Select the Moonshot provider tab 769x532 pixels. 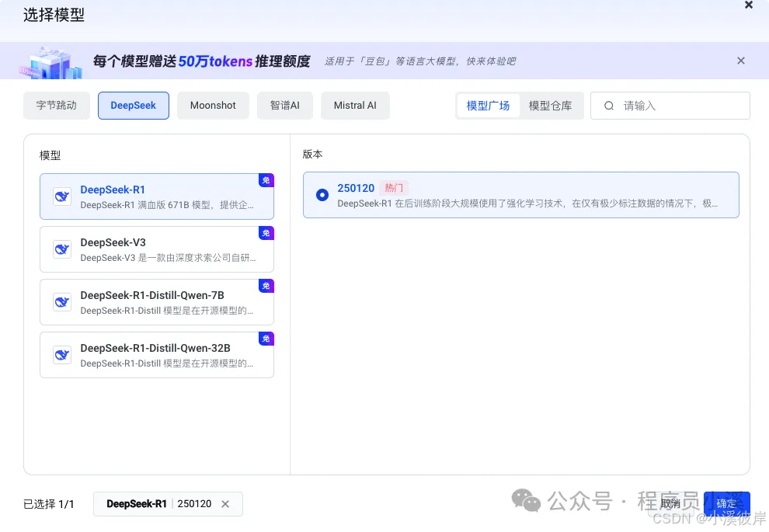point(213,106)
